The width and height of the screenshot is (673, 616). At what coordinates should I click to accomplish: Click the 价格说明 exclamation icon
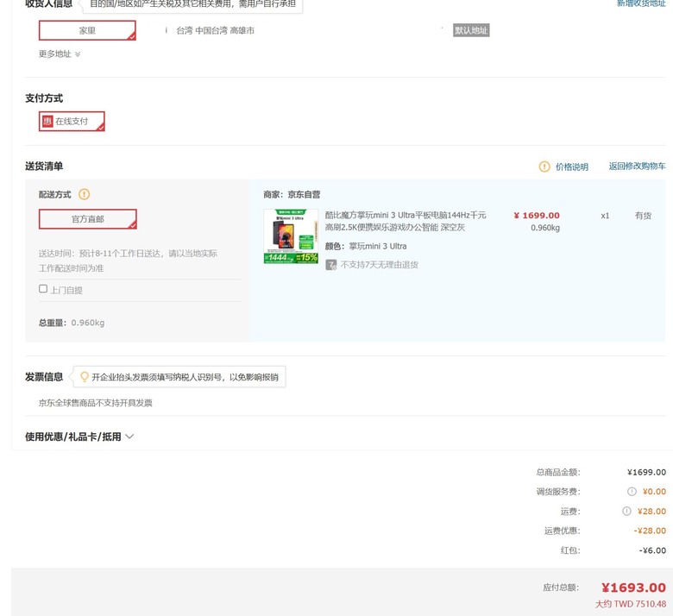[x=544, y=167]
